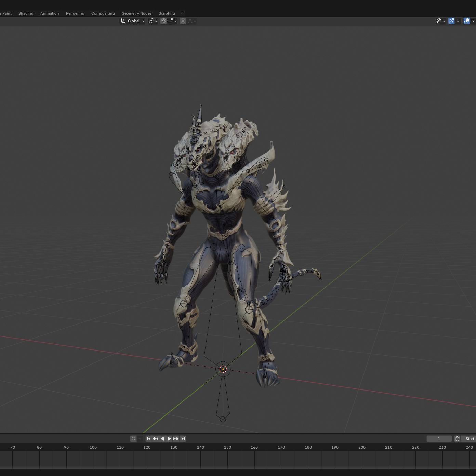
Task: Play the animation forward
Action: [x=169, y=439]
